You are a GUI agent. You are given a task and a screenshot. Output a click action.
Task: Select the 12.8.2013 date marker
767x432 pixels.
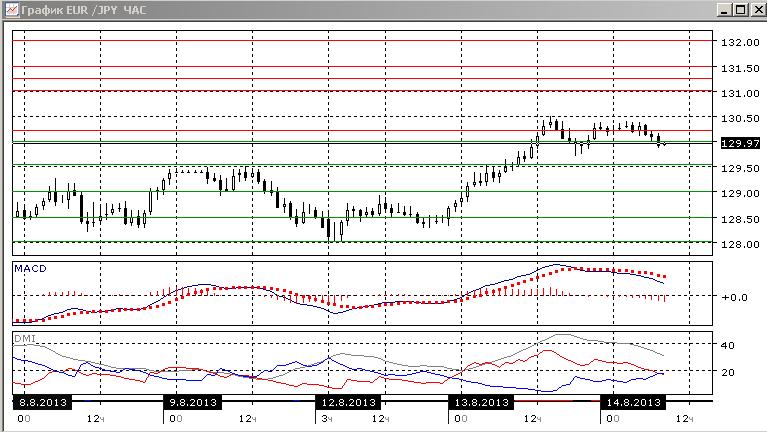point(349,403)
